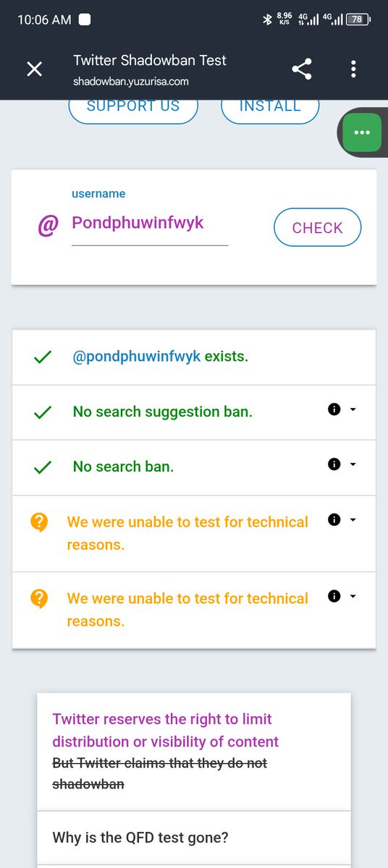Tap the SUPPORT US button
Screen dimensions: 388x868
133,109
